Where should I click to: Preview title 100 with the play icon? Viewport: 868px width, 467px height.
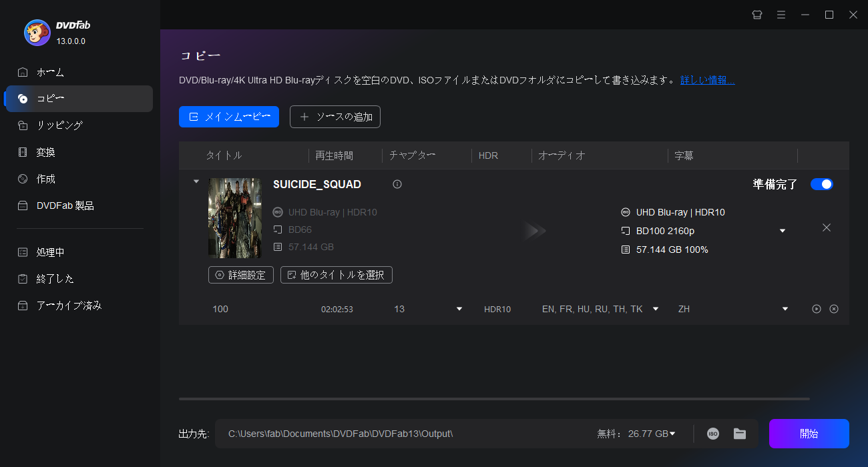(816, 309)
